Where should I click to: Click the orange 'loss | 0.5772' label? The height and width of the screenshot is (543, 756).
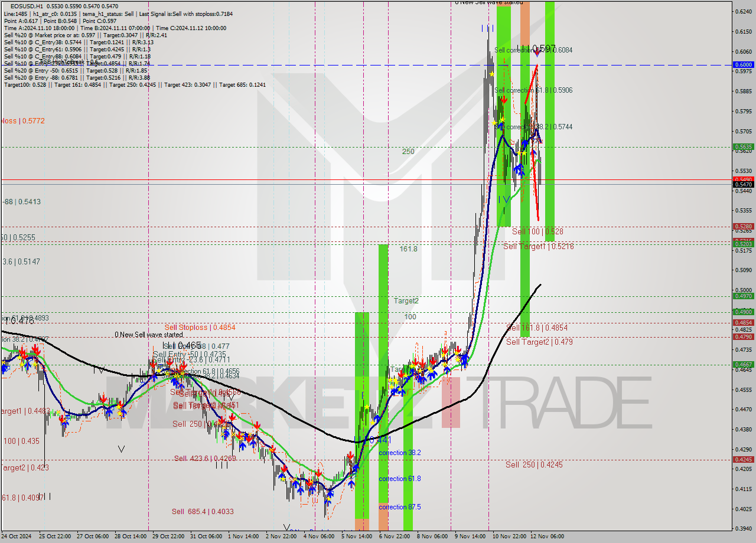click(22, 121)
